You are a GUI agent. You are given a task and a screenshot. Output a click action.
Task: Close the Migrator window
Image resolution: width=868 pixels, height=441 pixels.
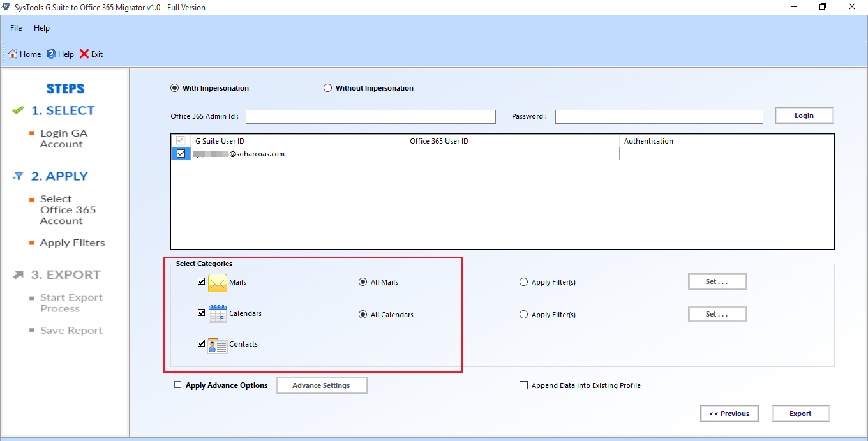pyautogui.click(x=852, y=7)
